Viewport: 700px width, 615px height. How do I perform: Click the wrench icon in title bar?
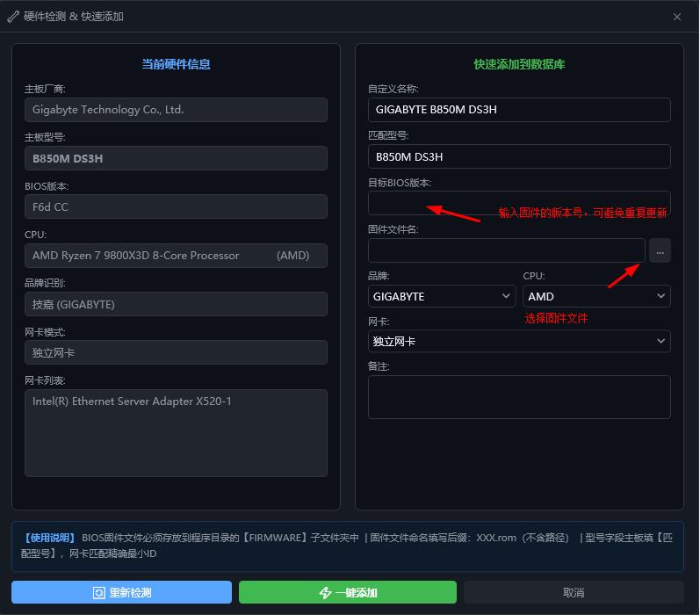pos(13,17)
